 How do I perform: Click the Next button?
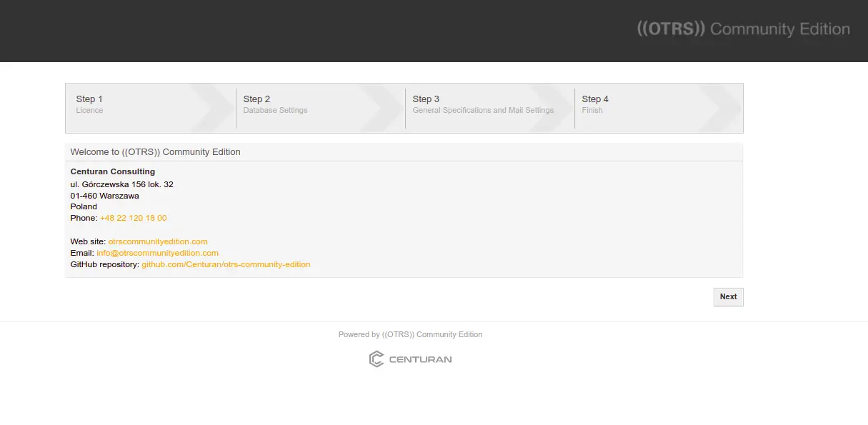[x=728, y=296]
